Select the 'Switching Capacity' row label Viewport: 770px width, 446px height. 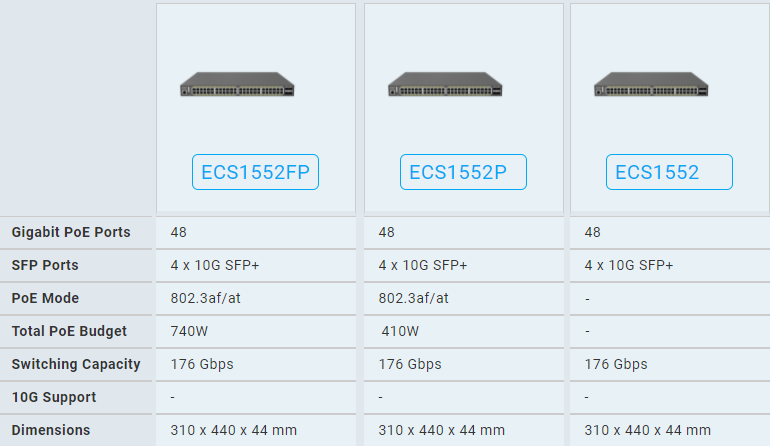point(76,364)
